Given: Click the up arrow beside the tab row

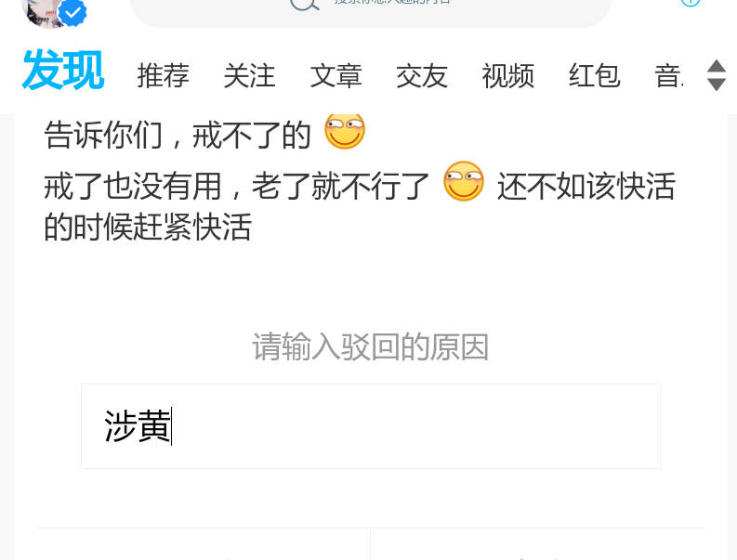Looking at the screenshot, I should 717,66.
